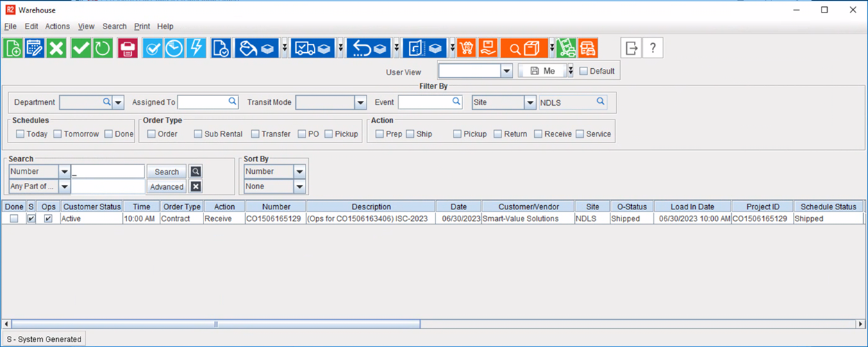868x347 pixels.
Task: Click the Search button
Action: pyautogui.click(x=166, y=172)
